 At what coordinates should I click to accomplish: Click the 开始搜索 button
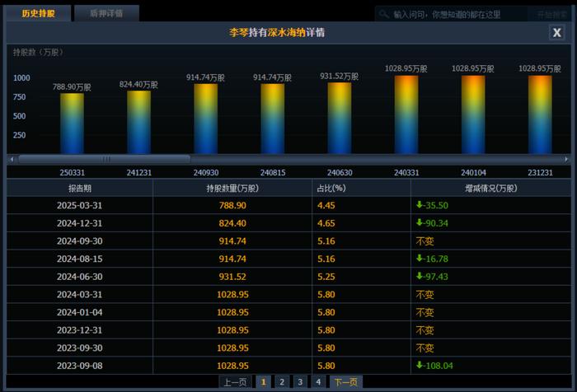pos(551,14)
